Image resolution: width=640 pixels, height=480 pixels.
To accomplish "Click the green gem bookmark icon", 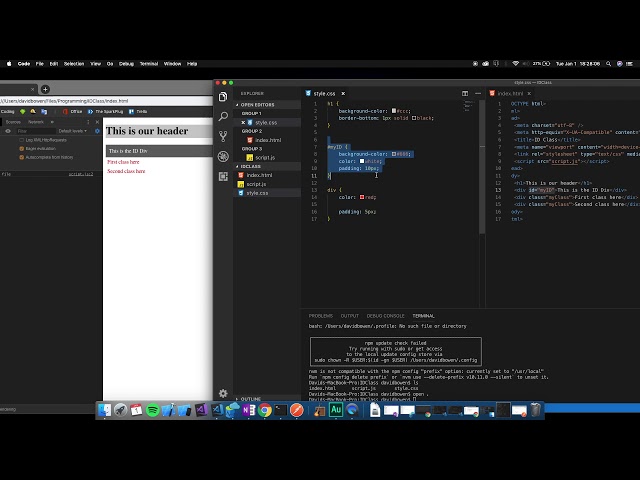I will [23, 111].
